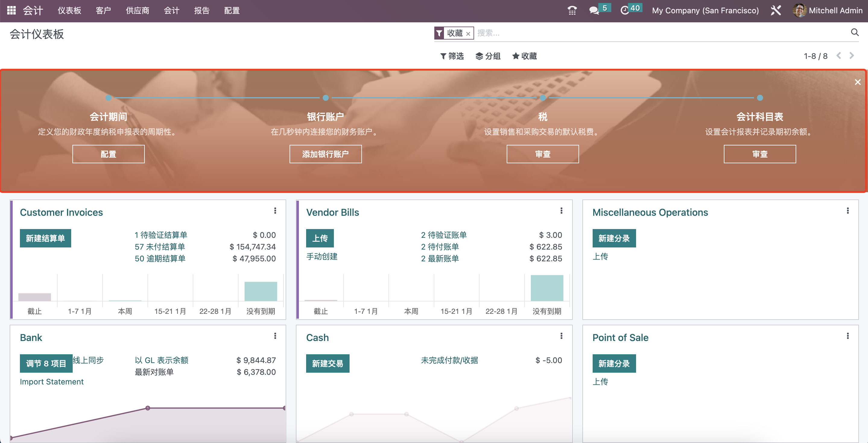Viewport: 868px width, 443px height.
Task: Expand the 筛选 filter dropdown
Action: pos(452,56)
